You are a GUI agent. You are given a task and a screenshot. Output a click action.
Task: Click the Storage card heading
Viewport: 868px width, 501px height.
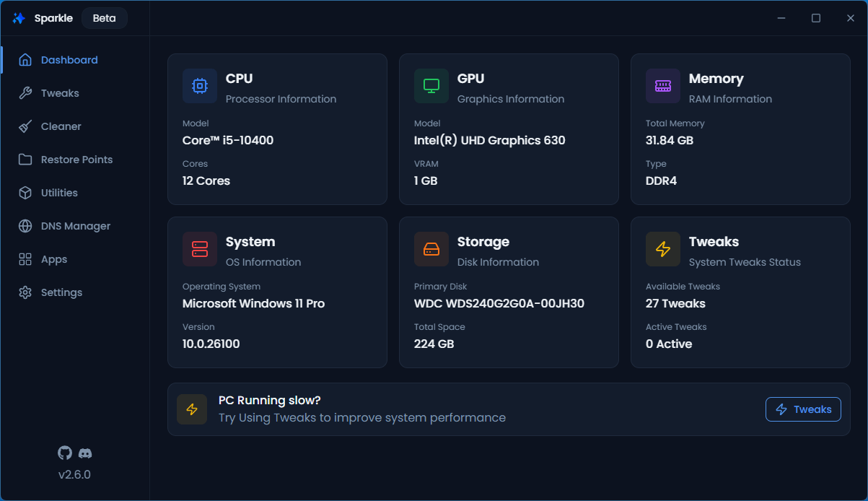pos(483,242)
